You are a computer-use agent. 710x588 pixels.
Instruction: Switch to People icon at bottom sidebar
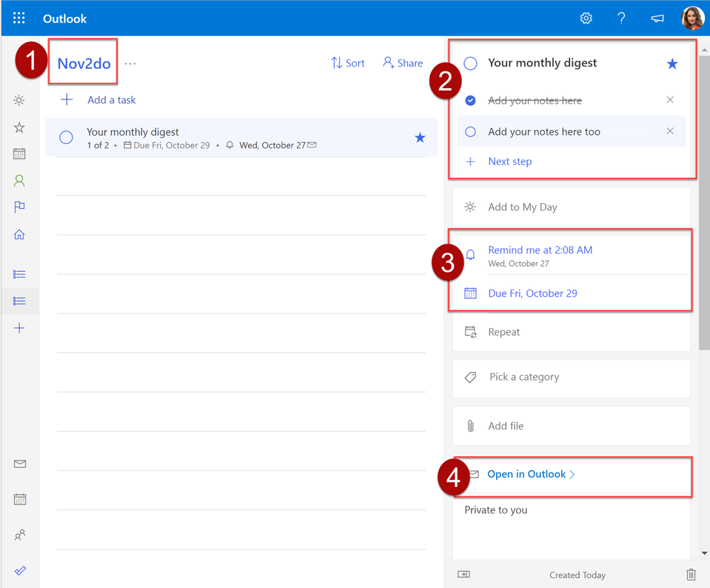coord(20,535)
